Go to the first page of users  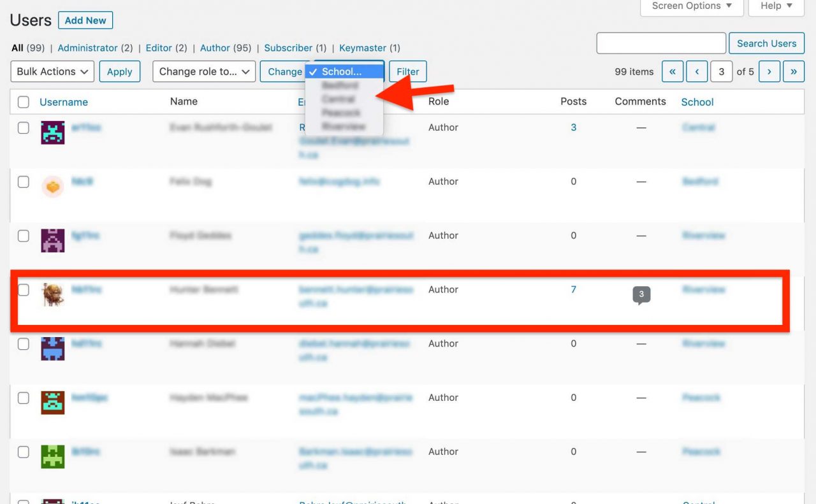[x=673, y=71]
